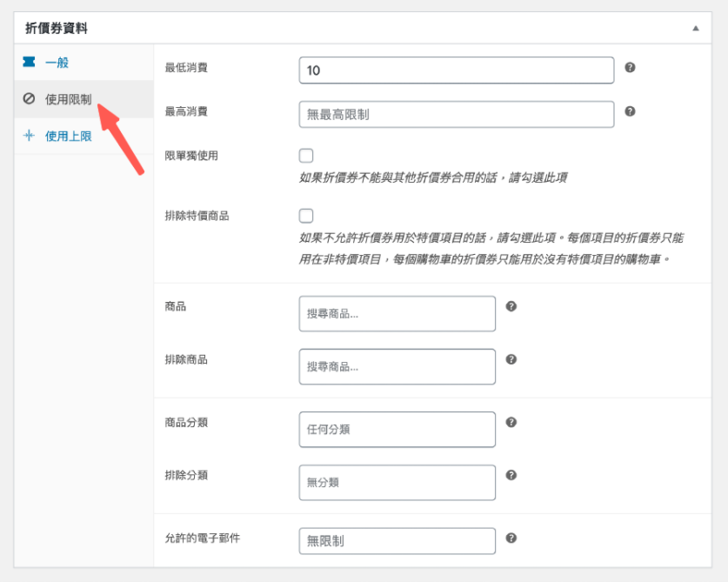Click help icon next to 最低消費 field
Image resolution: width=728 pixels, height=582 pixels.
point(630,68)
